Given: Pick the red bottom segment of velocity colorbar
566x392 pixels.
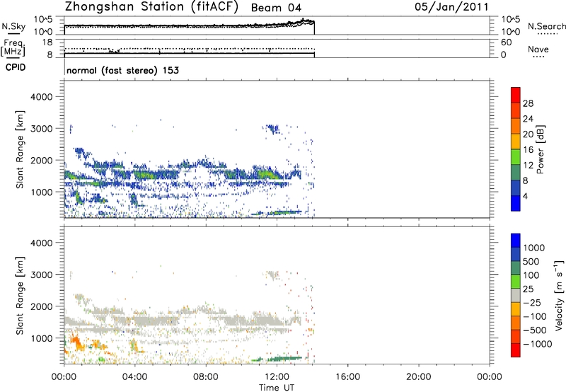Looking at the screenshot, I should click(x=516, y=350).
